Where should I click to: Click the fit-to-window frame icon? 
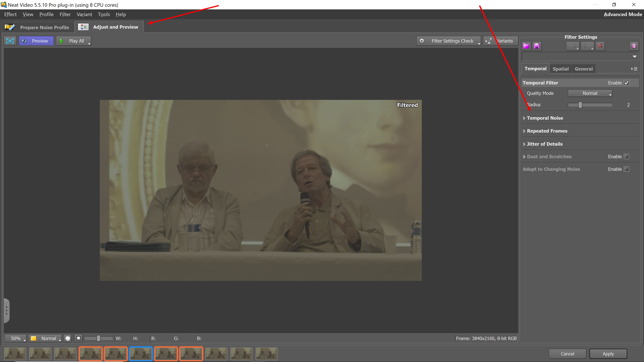[10, 41]
